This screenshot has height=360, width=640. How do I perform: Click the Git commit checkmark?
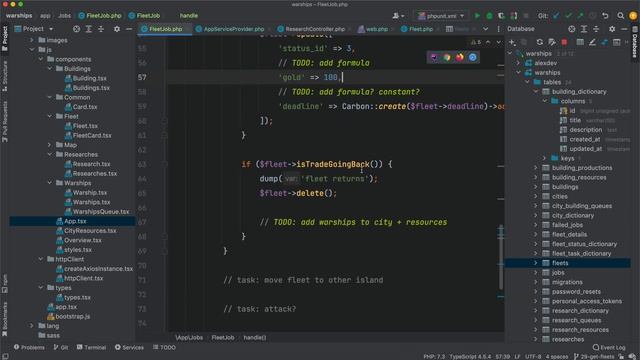[568, 16]
